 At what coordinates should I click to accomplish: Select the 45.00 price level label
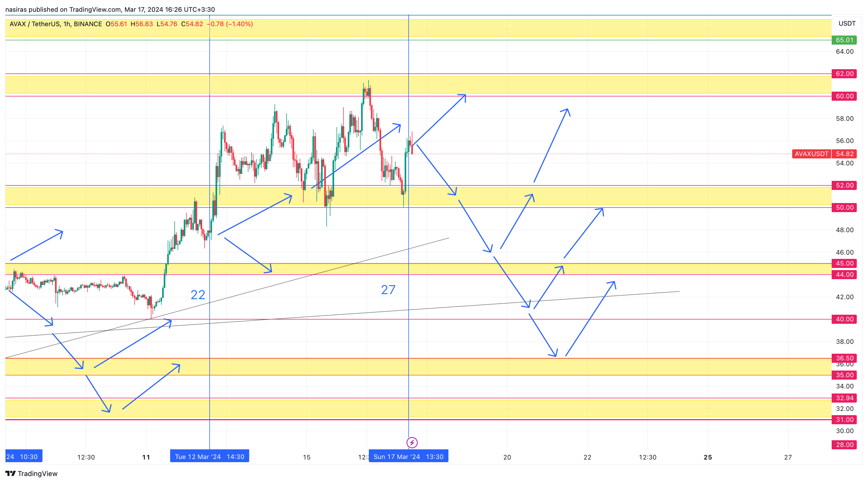844,263
